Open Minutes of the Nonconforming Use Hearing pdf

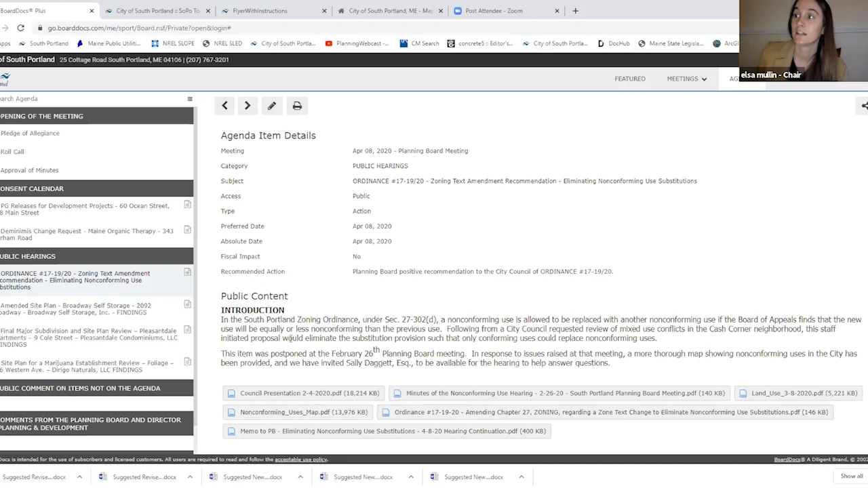[559, 393]
